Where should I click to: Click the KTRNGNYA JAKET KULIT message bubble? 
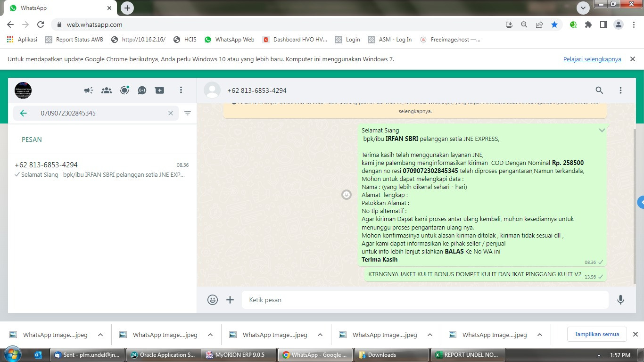[486, 274]
